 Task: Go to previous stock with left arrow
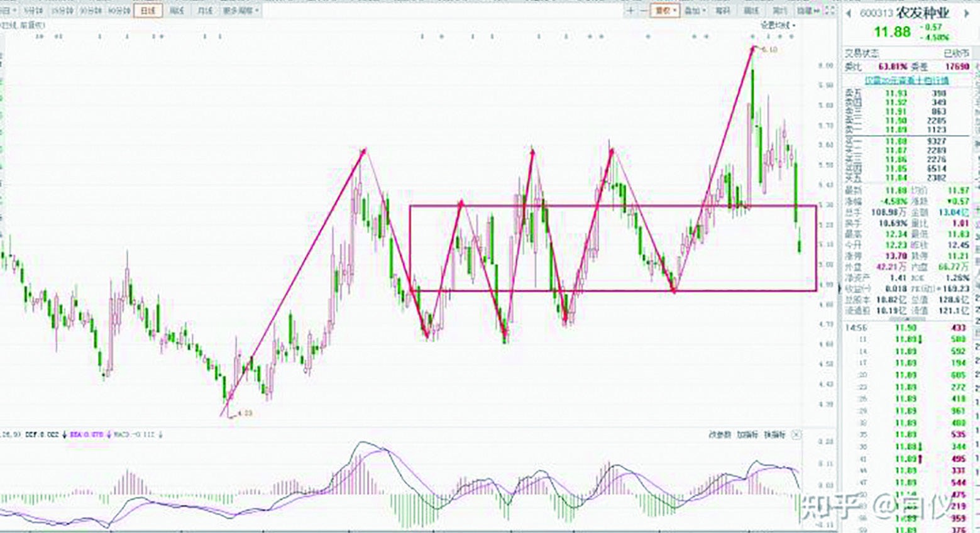click(848, 14)
